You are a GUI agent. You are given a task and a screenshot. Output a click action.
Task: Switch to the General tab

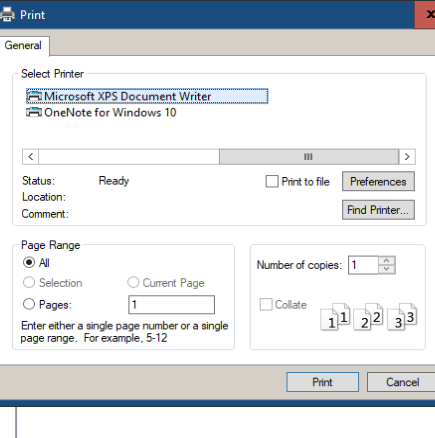[23, 45]
